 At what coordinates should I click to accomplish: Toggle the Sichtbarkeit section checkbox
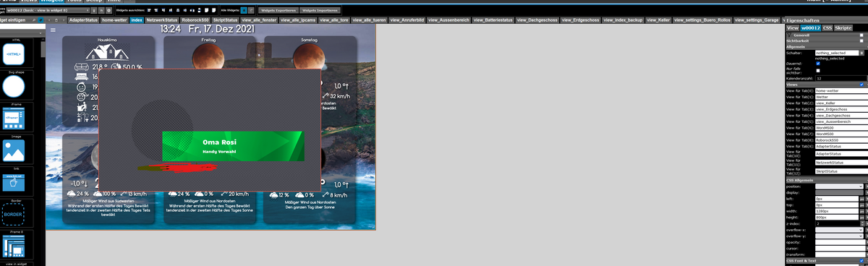tap(861, 40)
